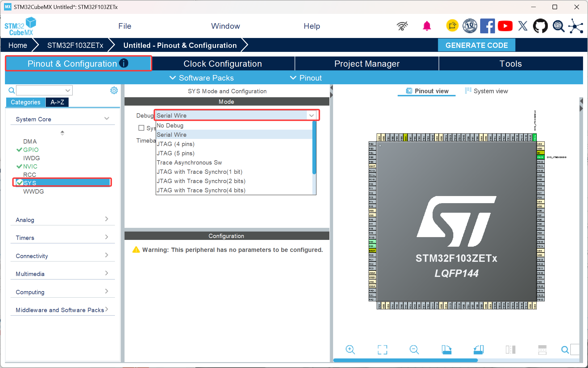Toggle the vertical split layout icon
This screenshot has width=588, height=368.
510,349
